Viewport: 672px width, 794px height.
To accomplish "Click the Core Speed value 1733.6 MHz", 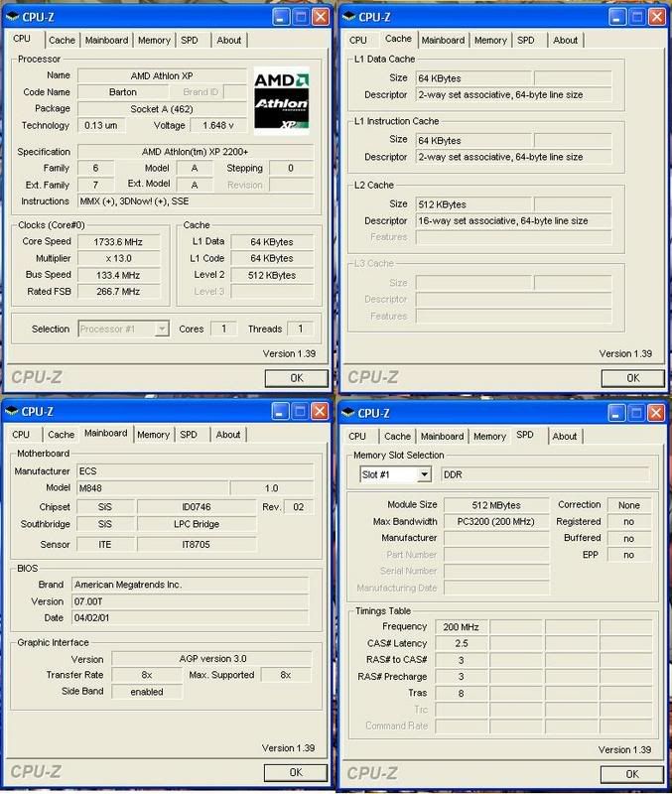I will tap(118, 242).
